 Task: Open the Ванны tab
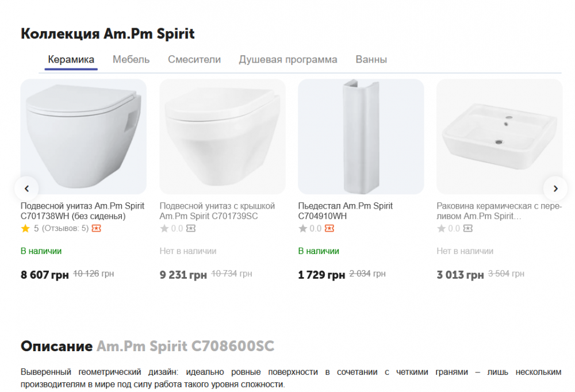371,59
